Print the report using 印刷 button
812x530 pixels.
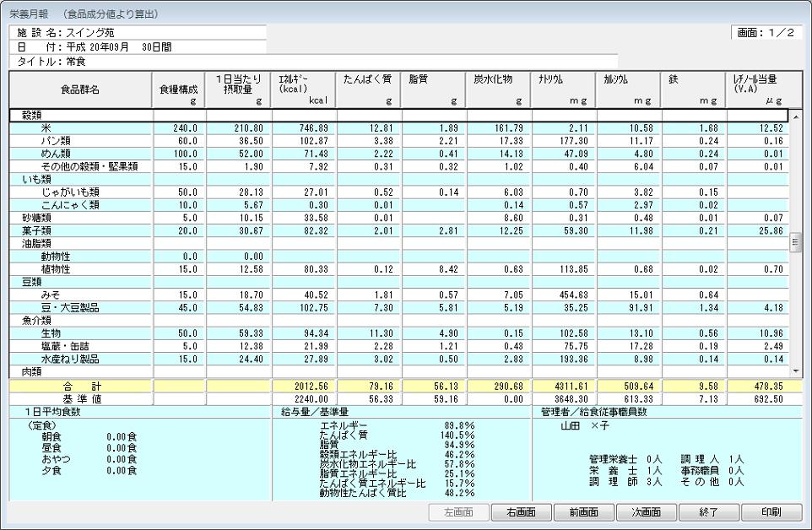pyautogui.click(x=771, y=512)
